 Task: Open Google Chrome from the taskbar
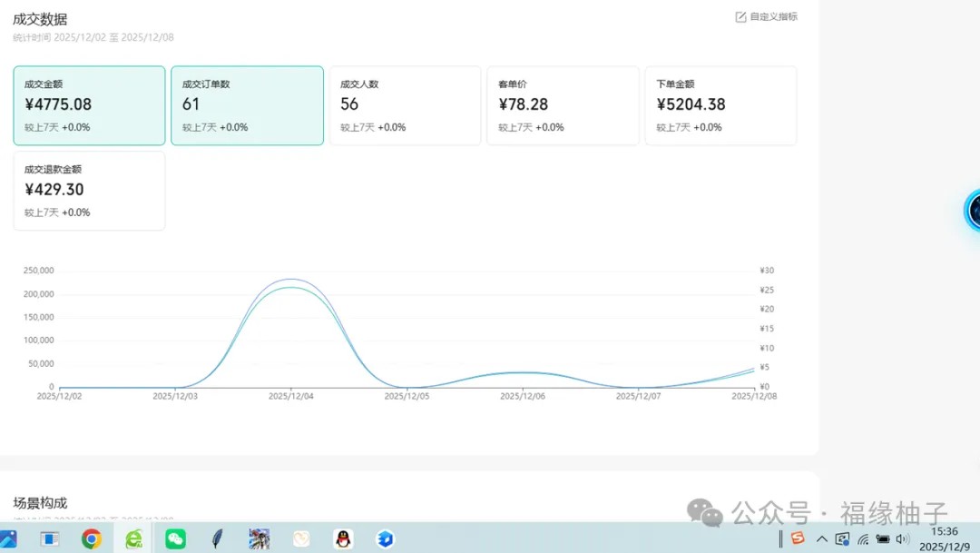point(92,539)
